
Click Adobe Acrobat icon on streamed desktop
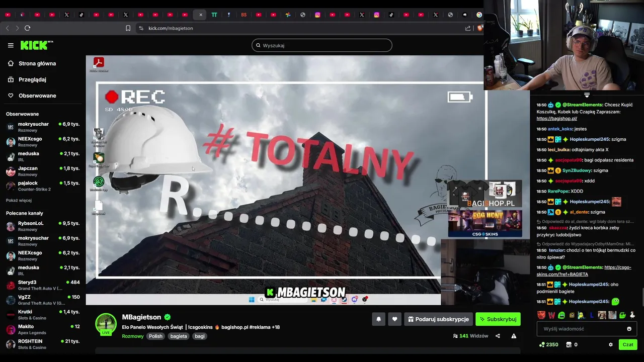pos(99,64)
